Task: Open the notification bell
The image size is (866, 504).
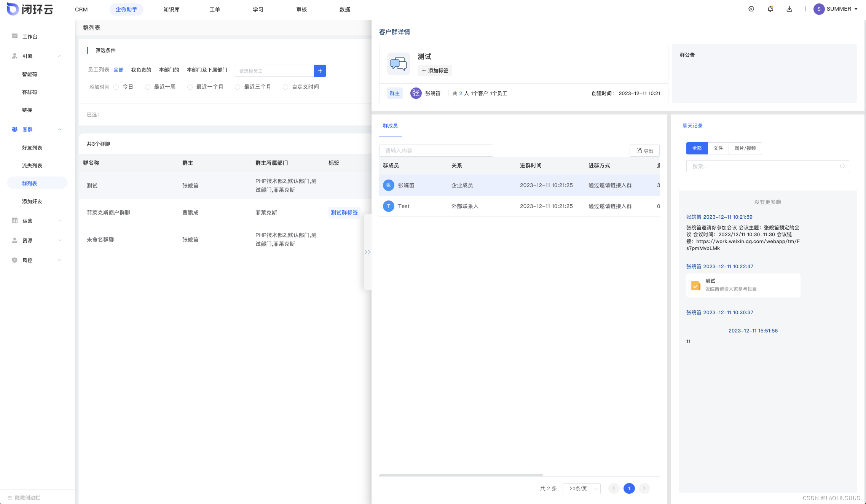Action: [770, 9]
